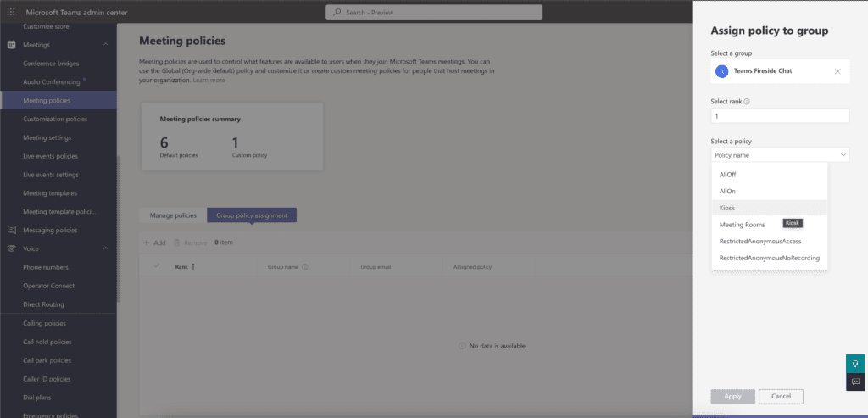Choose RestrictedAnonymousAccess policy
The image size is (868, 418).
coord(770,242)
